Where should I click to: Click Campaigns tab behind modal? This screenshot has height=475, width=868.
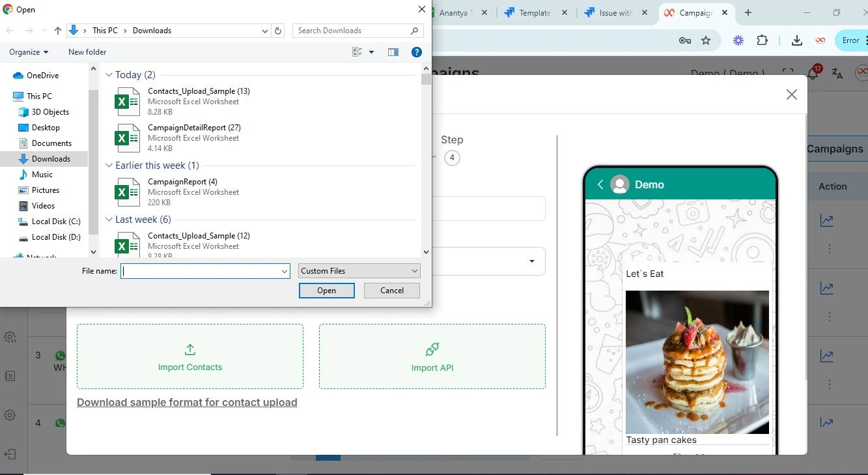835,149
